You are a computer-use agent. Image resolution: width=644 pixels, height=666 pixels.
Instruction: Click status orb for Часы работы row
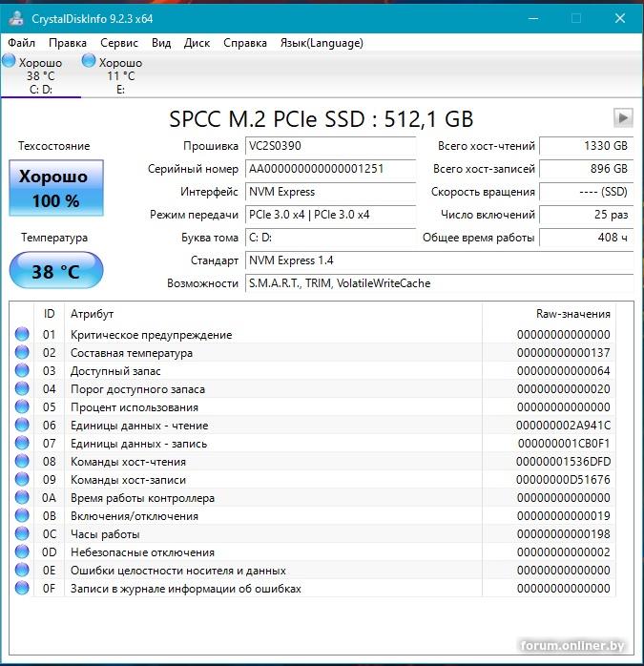click(22, 533)
